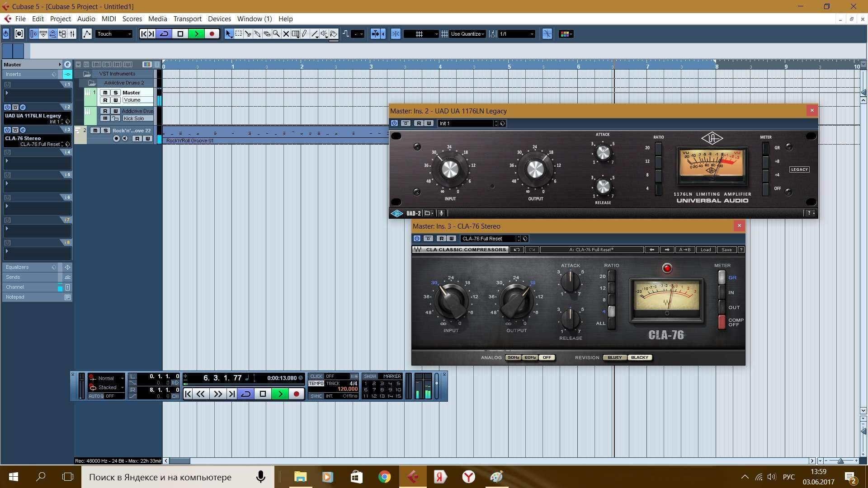Select the Zoom magnifier tool
The height and width of the screenshot is (488, 868).
tap(276, 34)
